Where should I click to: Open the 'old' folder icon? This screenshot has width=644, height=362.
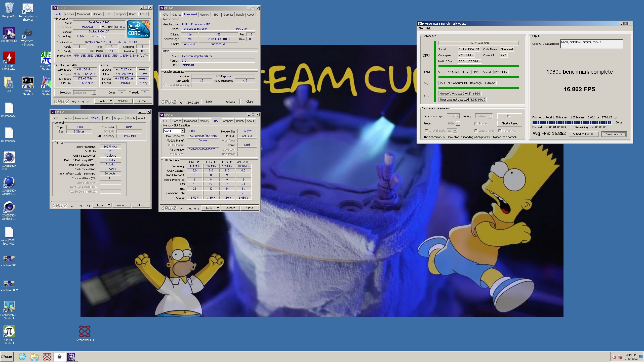tap(9, 85)
